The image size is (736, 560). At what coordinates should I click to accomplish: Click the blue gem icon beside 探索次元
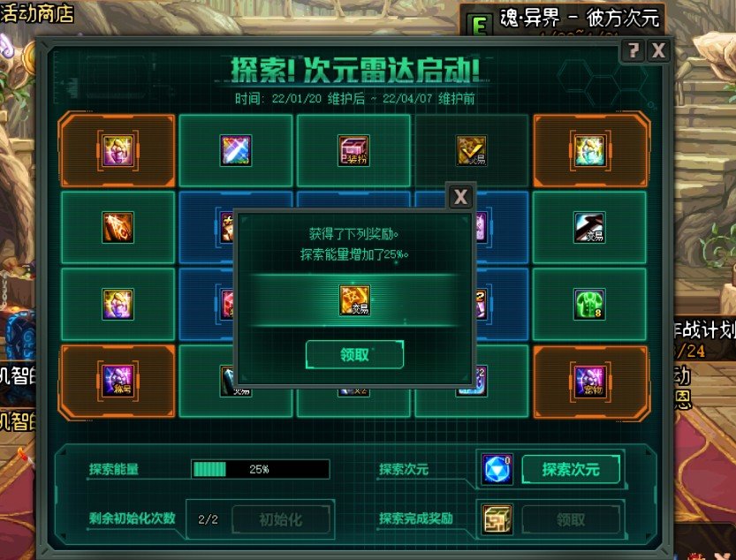tap(497, 469)
